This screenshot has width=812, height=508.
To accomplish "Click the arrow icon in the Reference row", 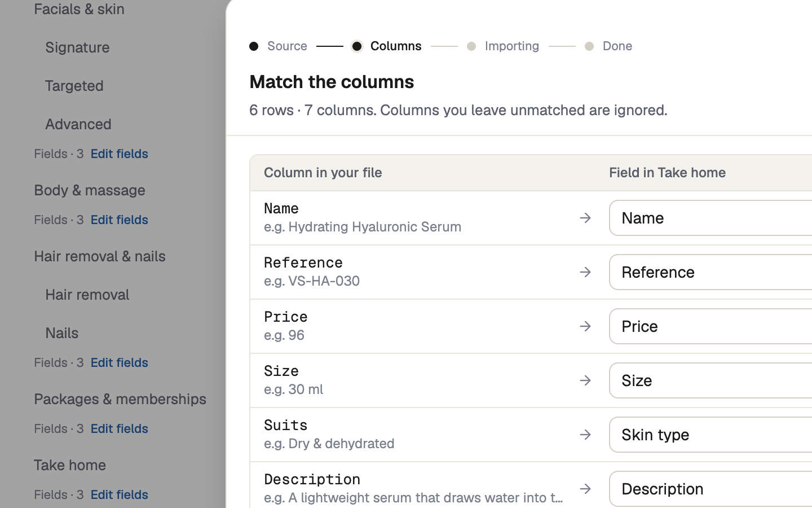I will [585, 272].
